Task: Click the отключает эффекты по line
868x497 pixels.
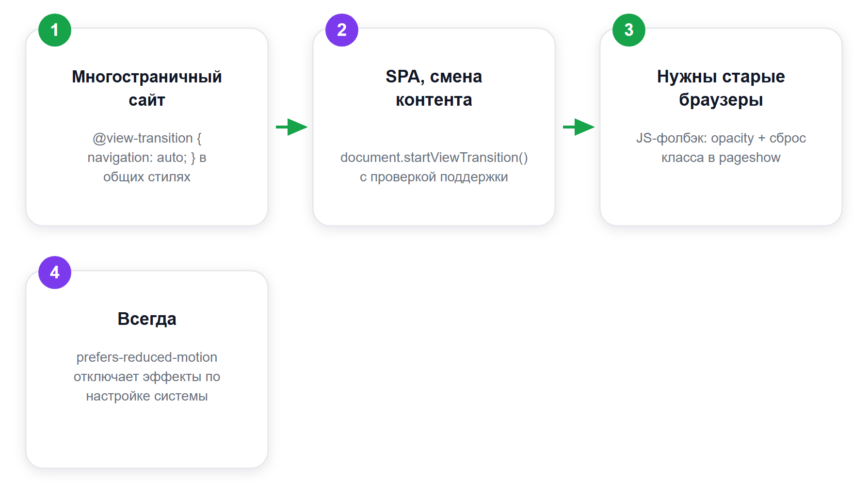Action: click(x=147, y=377)
